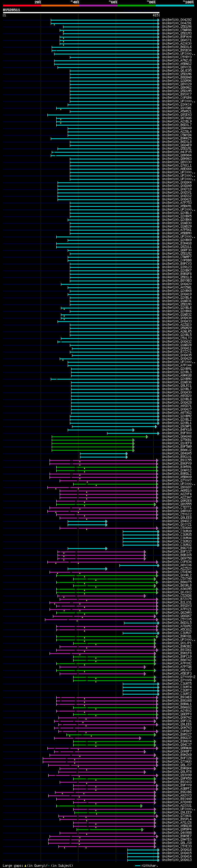Click the query end position label 415
This screenshot has height=868, width=197.
point(155,15)
